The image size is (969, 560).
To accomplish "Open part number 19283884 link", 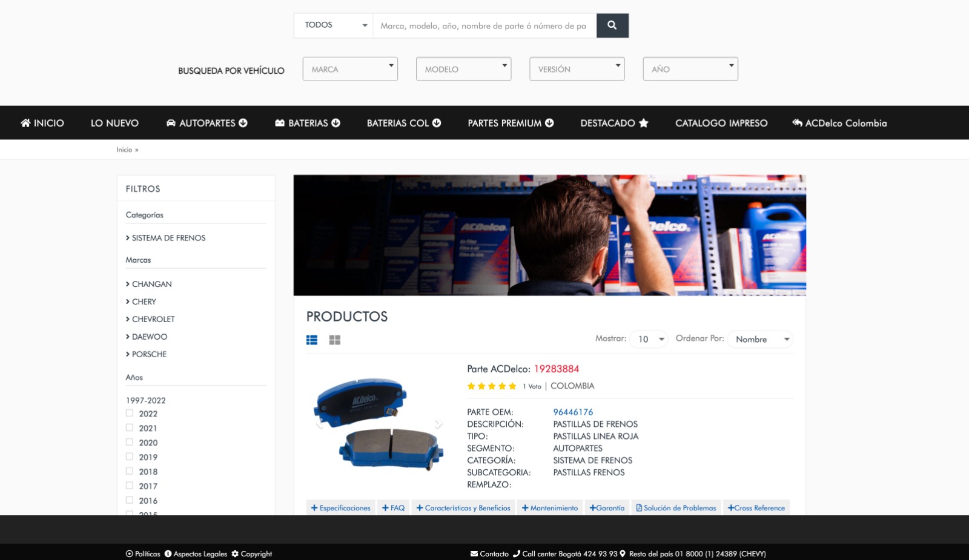I will 557,369.
